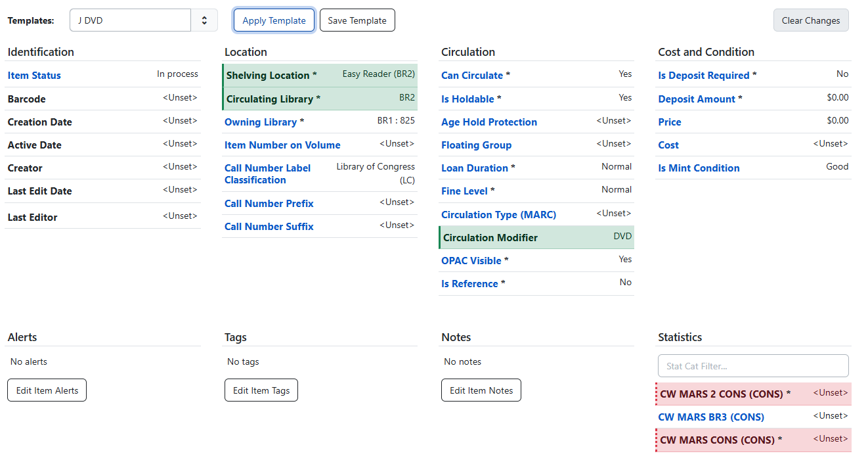Open Edit Item Alerts
This screenshot has width=868, height=462.
47,390
